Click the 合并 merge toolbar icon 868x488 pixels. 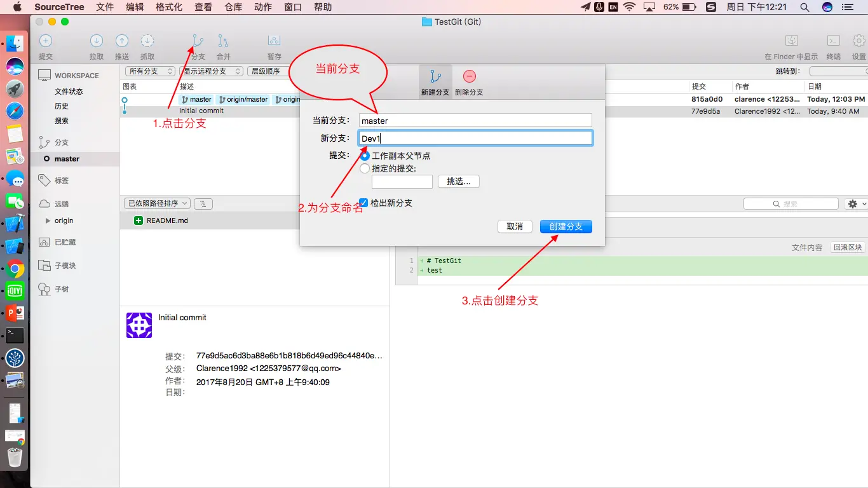(224, 41)
